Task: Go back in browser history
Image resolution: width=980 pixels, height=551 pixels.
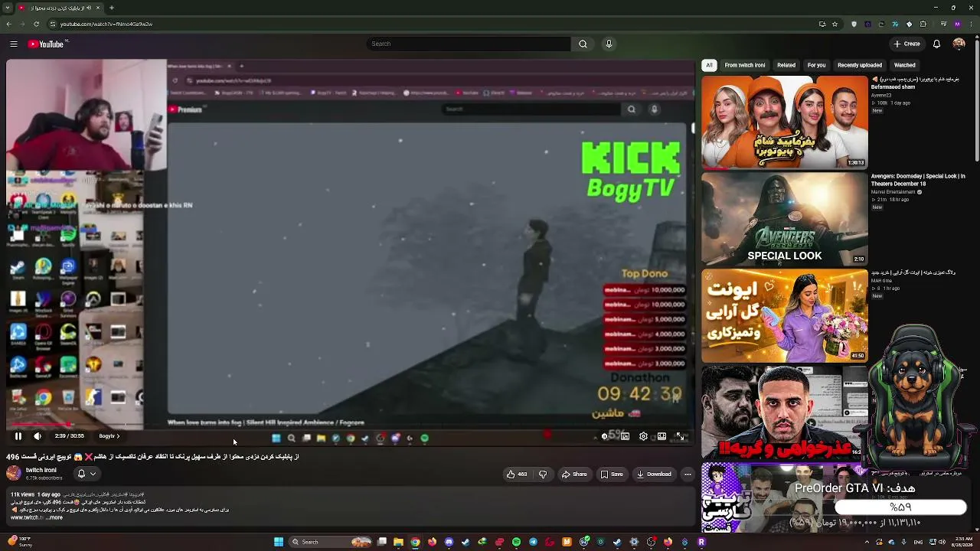Action: pyautogui.click(x=9, y=24)
